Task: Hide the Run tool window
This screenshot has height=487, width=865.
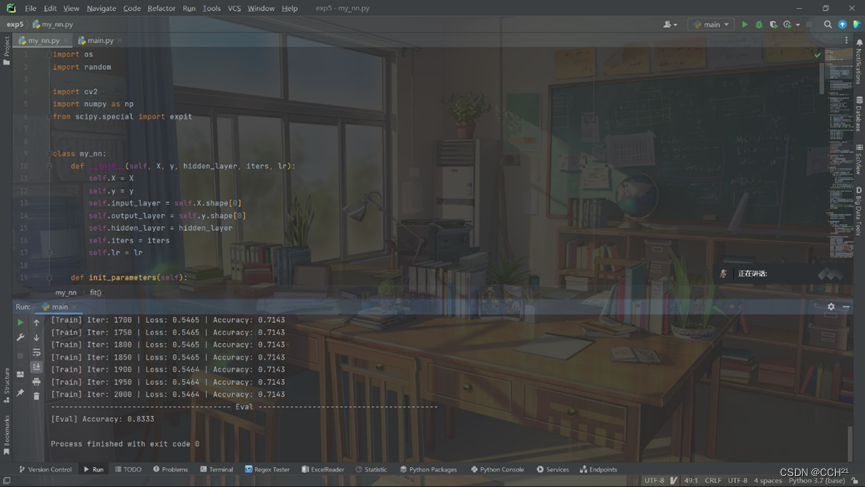Action: (x=846, y=307)
